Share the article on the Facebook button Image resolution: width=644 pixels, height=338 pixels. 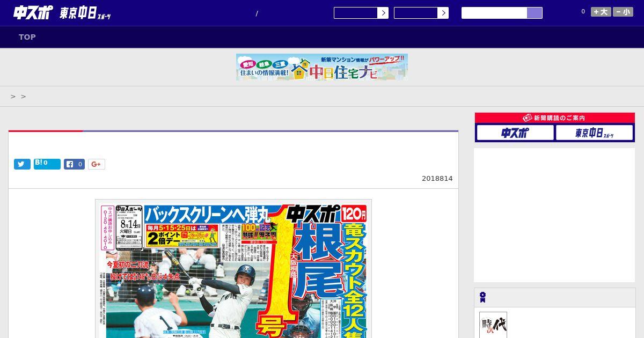[x=75, y=164]
